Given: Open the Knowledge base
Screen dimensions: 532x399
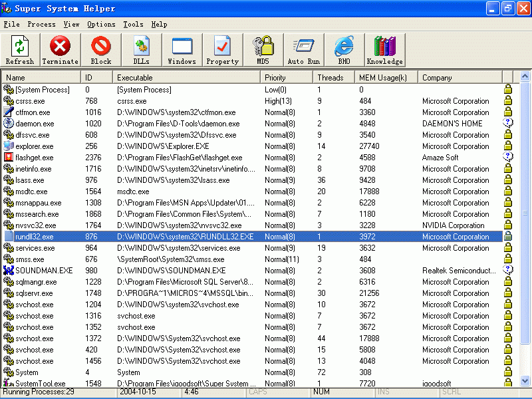Looking at the screenshot, I should point(385,50).
